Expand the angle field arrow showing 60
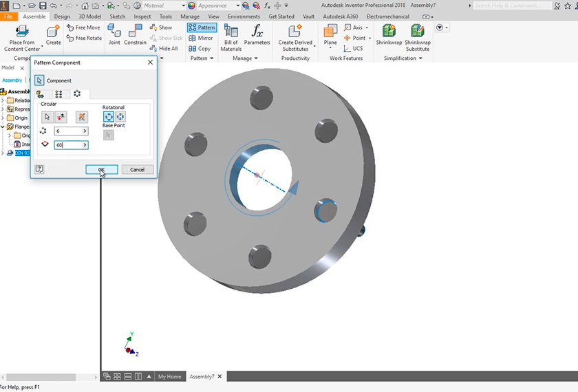578x392 pixels. pos(85,145)
